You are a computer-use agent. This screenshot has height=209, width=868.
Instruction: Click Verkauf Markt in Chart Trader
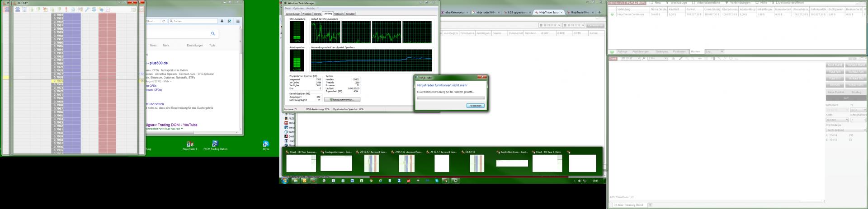pyautogui.click(x=856, y=65)
